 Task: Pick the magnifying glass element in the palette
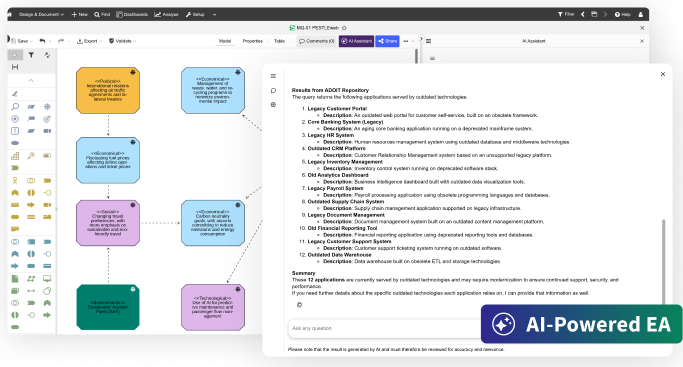tap(15, 106)
